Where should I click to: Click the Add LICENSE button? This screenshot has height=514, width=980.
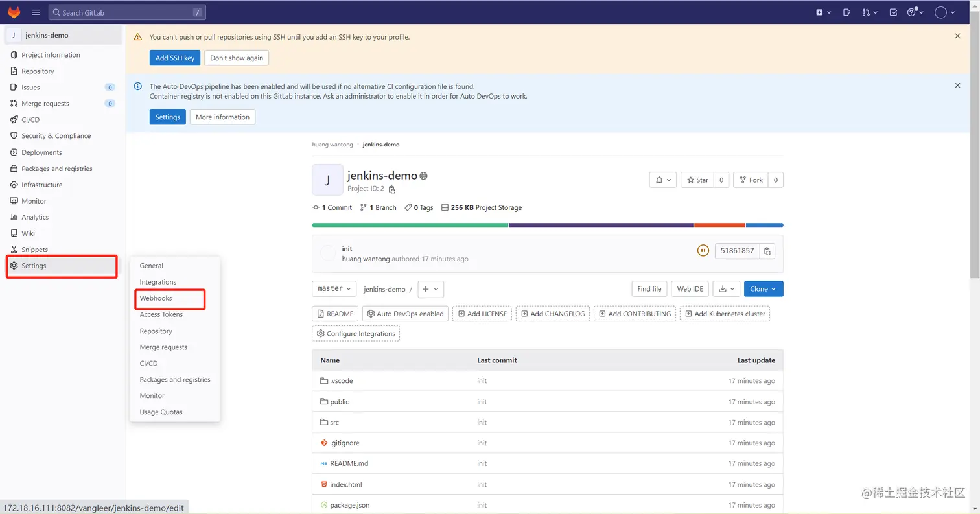(483, 314)
